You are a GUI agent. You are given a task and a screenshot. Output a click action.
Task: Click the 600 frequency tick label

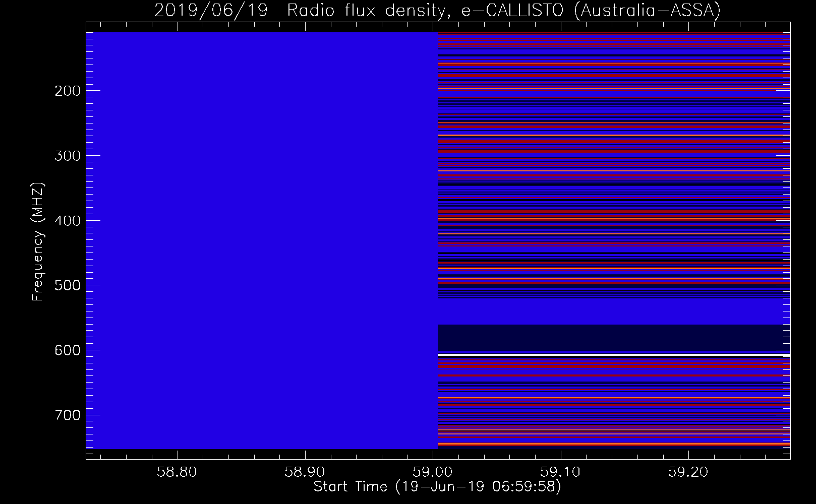68,350
